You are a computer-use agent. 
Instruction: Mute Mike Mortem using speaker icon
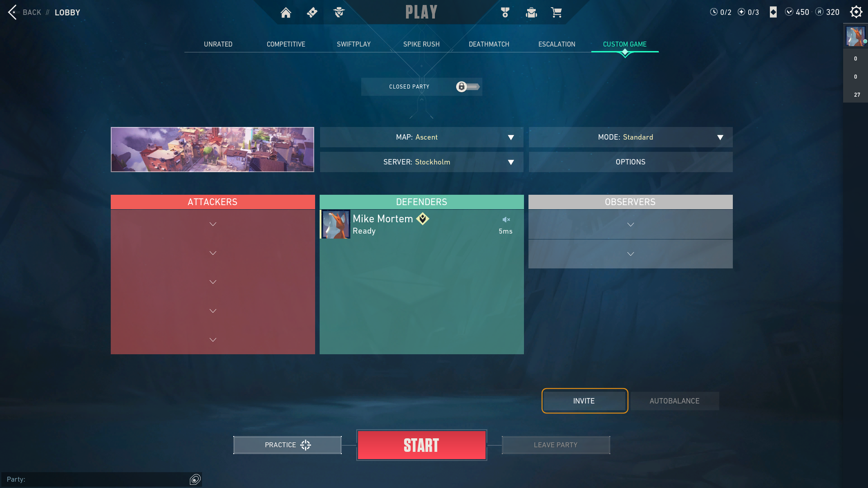[x=505, y=219]
